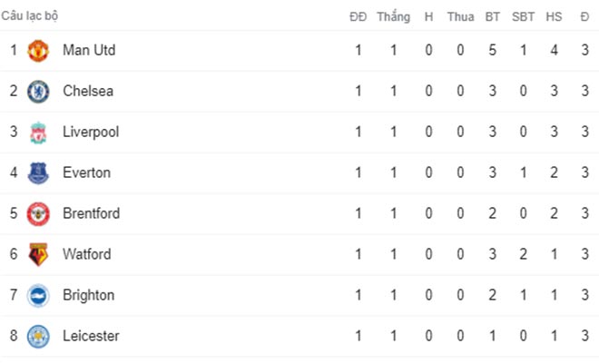Click the Liverpool club crest

click(38, 133)
